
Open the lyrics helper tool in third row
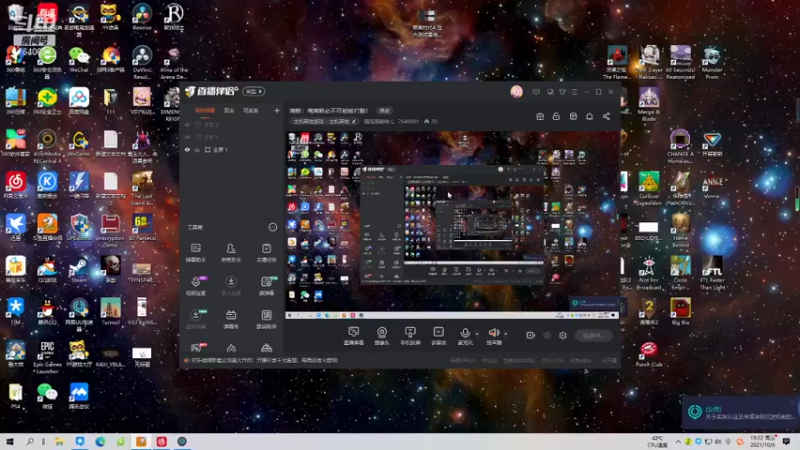pos(266,319)
